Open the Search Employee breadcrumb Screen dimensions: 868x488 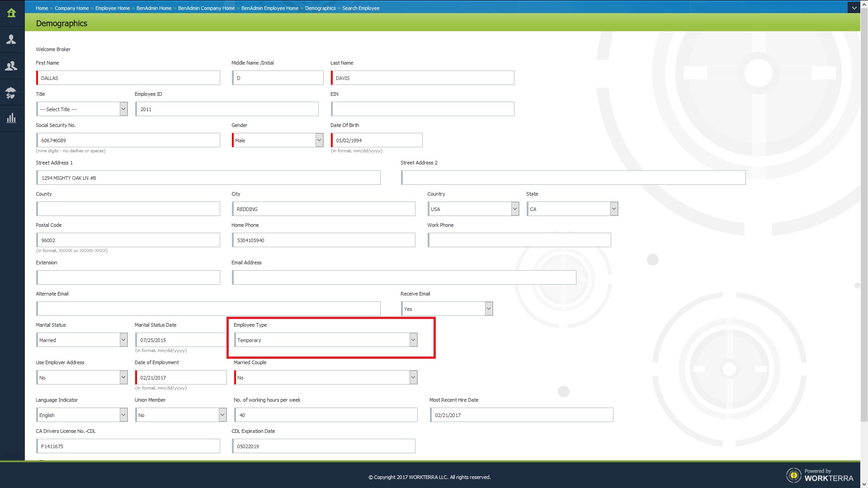[361, 8]
